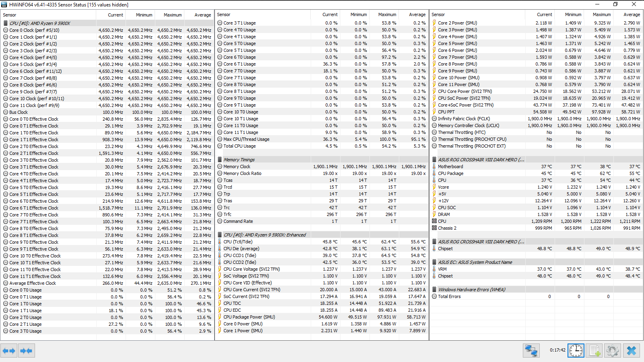
Task: Click the icon beside Windows Hardware Errors (WHEA)
Action: (434, 290)
